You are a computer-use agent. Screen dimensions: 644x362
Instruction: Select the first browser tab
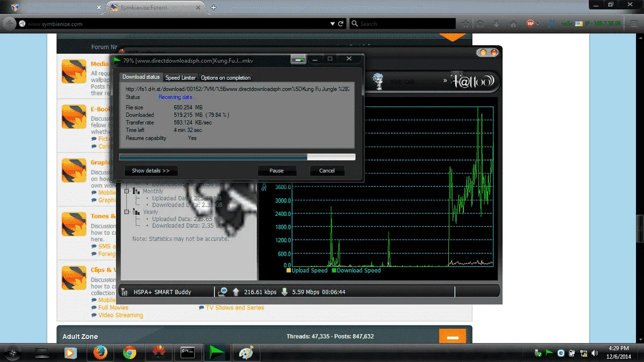coord(53,8)
